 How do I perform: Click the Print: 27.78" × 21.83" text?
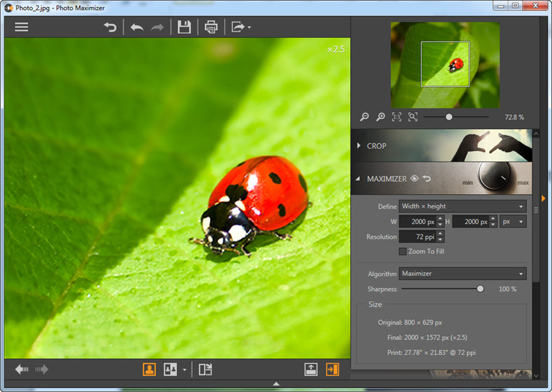click(x=431, y=352)
